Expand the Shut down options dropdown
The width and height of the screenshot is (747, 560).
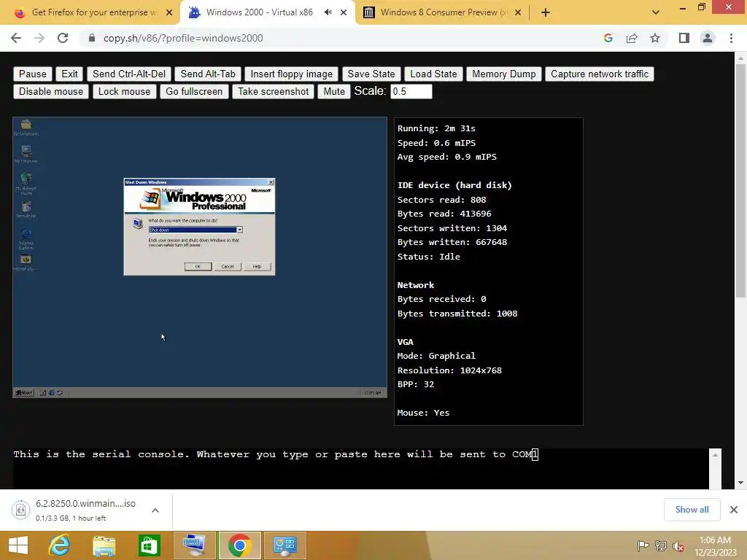[239, 230]
